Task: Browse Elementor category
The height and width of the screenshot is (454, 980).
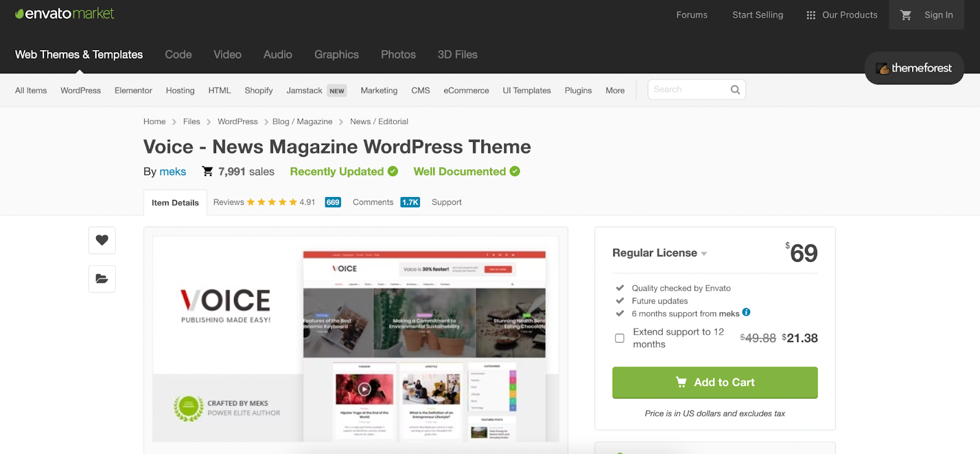Action: [134, 91]
